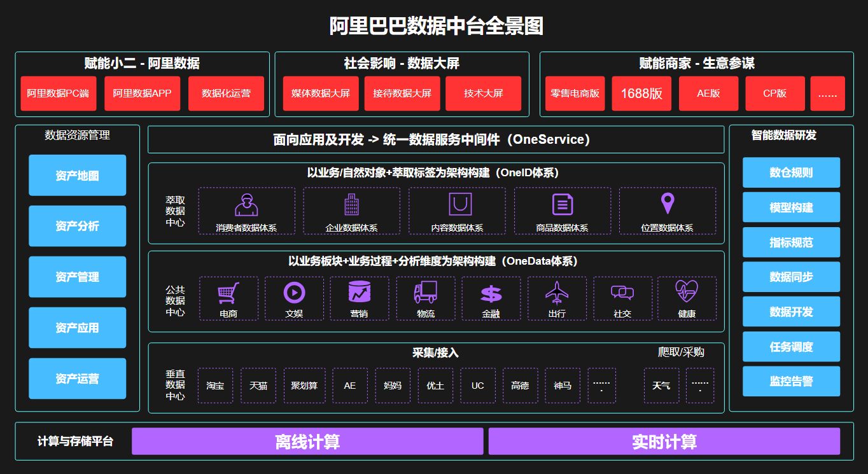Select the CP版 block
This screenshot has height=474, width=868.
point(775,94)
